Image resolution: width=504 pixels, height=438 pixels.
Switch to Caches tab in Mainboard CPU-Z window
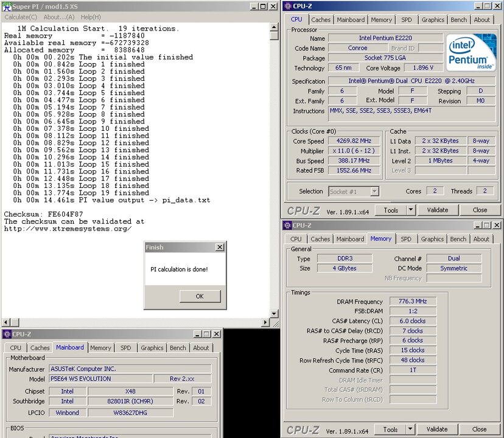pyautogui.click(x=40, y=348)
